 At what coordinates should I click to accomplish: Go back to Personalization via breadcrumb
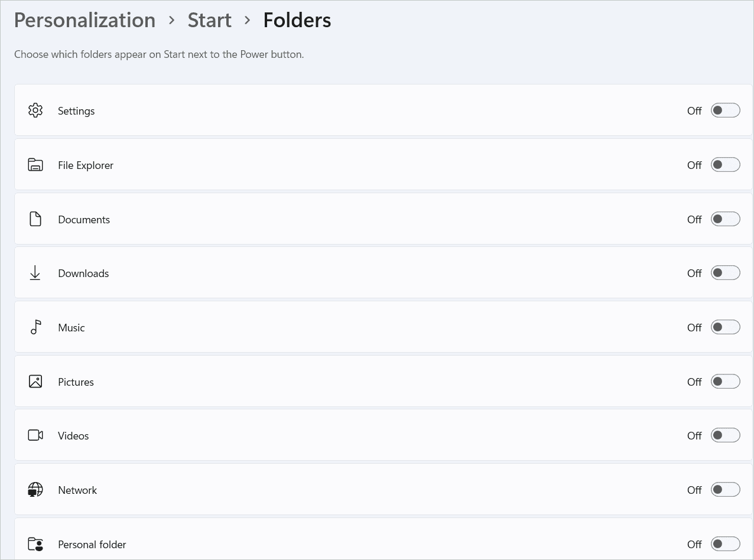click(x=84, y=20)
